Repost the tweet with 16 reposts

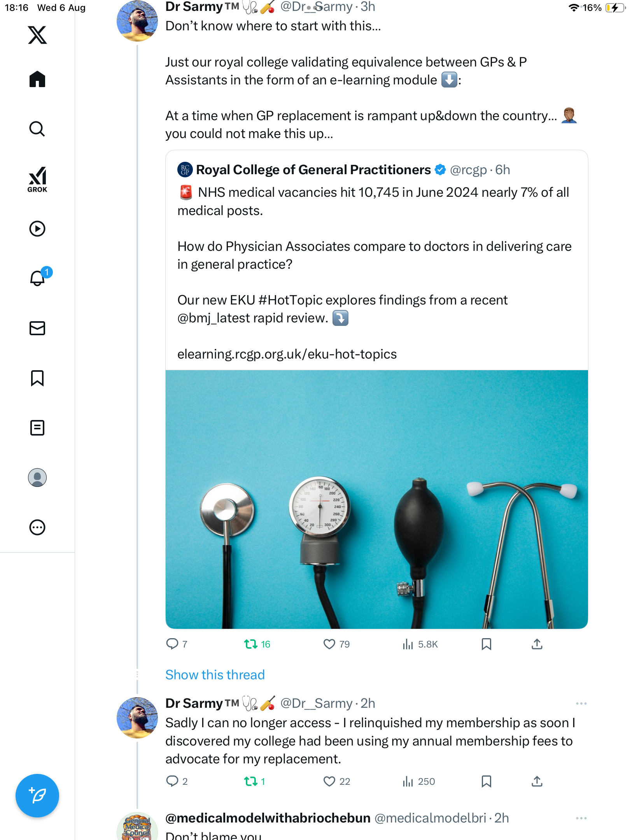[250, 644]
